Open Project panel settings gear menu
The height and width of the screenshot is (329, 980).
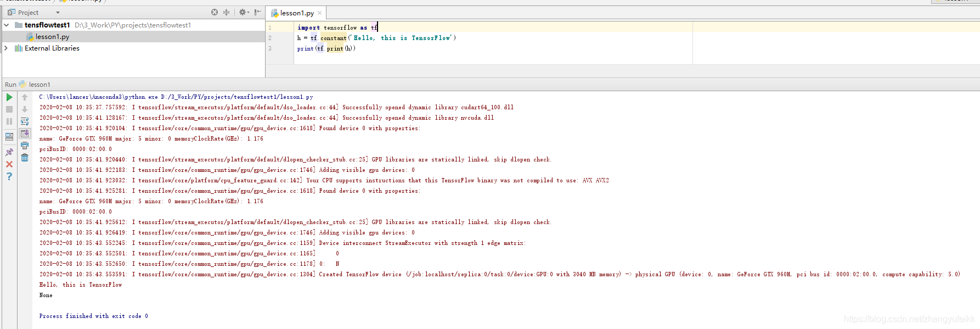[244, 12]
